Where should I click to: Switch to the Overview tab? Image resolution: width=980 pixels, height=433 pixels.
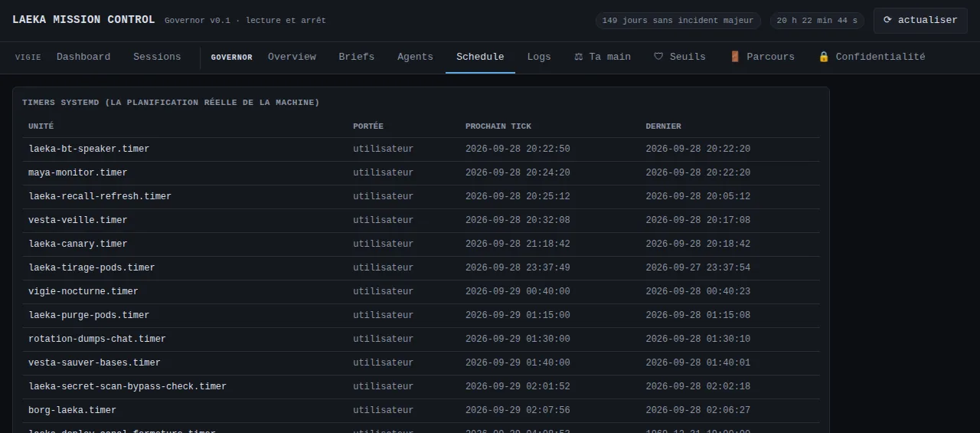[292, 57]
